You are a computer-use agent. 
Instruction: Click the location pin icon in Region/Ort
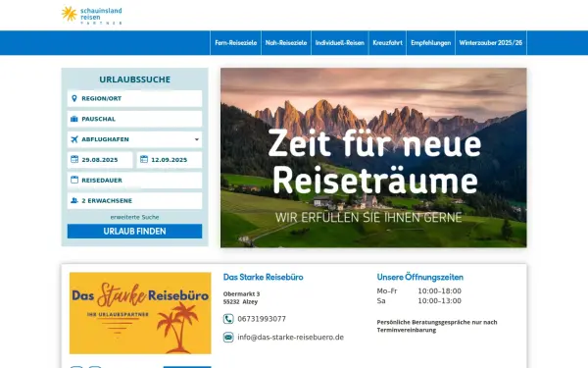click(74, 98)
